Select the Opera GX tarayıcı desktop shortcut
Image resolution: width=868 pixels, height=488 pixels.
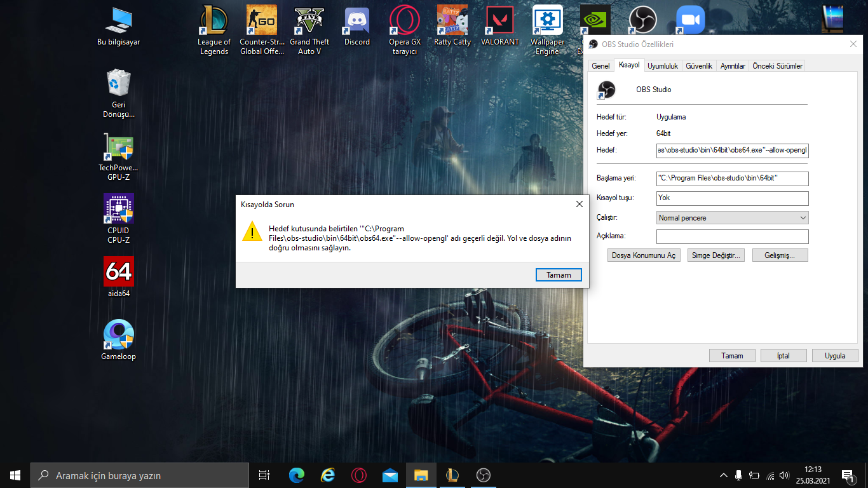point(405,30)
